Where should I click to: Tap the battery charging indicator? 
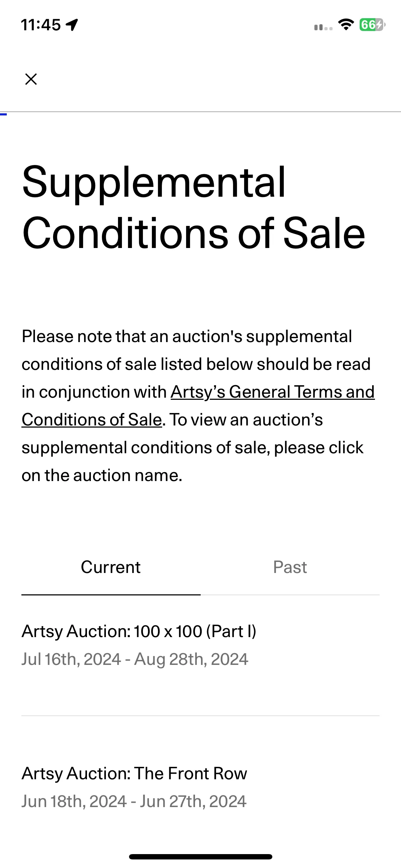tap(372, 25)
